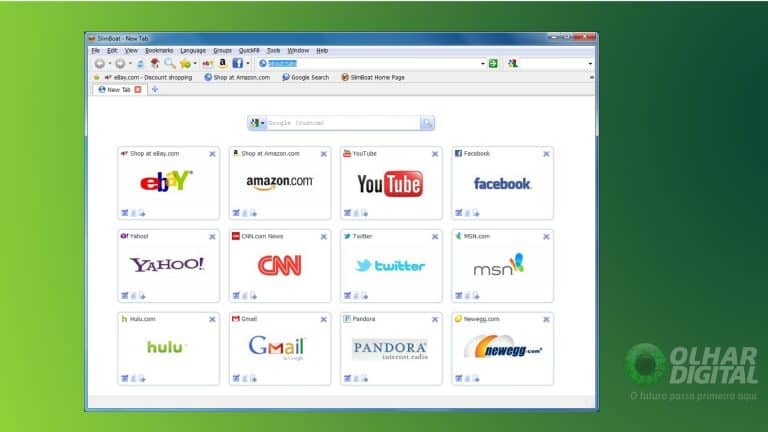Viewport: 768px width, 432px height.
Task: Click the Amazon icon in the toolbar
Action: pos(222,63)
